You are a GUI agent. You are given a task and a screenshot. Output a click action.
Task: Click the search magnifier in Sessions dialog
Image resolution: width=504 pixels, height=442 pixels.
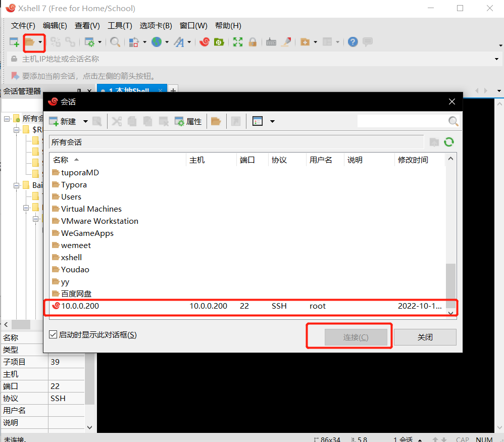pyautogui.click(x=453, y=121)
